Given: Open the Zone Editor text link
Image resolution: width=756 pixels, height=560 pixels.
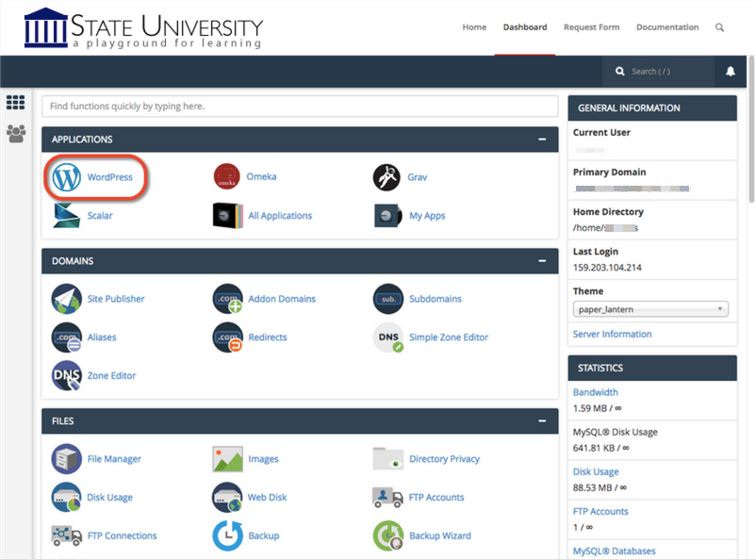Looking at the screenshot, I should [111, 375].
